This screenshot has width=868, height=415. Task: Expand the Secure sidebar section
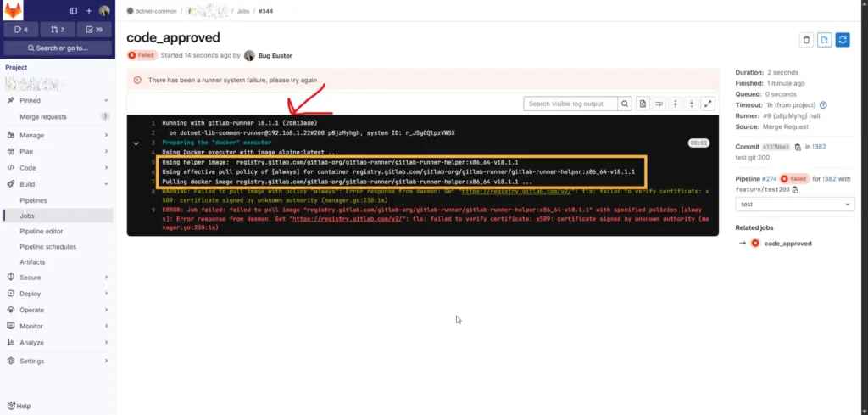pos(57,277)
